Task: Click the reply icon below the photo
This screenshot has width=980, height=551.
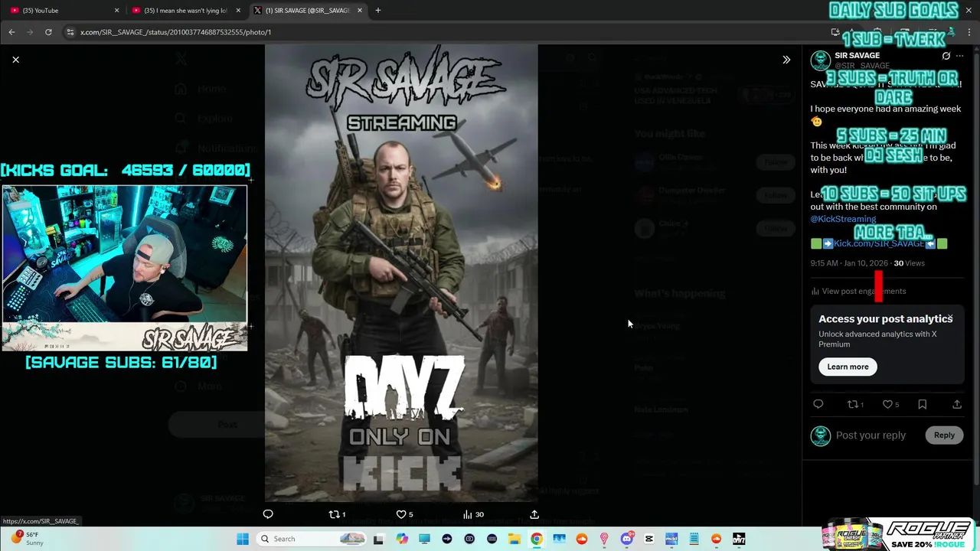Action: [268, 514]
